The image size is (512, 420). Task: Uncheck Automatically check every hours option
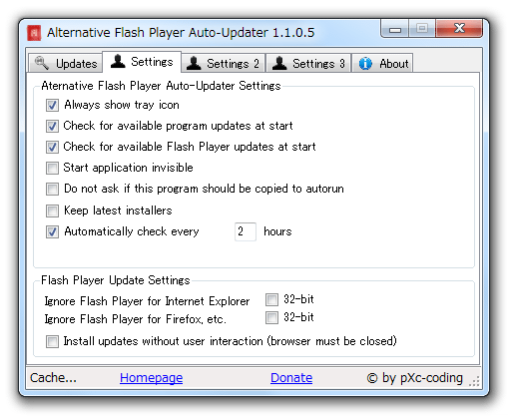(52, 231)
